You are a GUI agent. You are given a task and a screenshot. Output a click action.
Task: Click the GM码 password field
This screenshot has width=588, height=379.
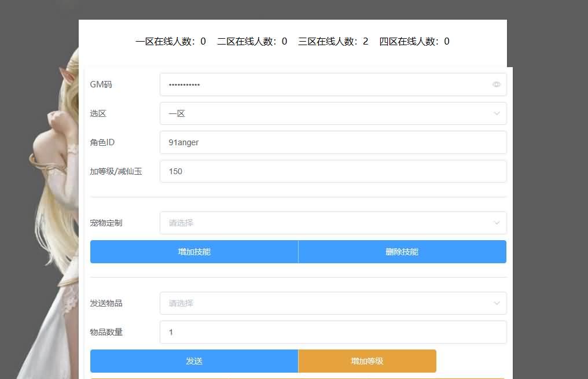coord(324,84)
